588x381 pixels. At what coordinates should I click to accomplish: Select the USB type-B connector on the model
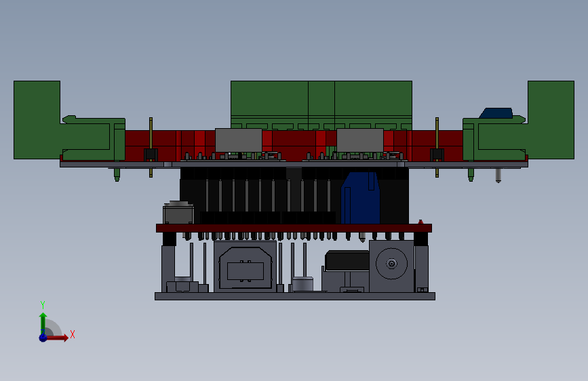246,266
